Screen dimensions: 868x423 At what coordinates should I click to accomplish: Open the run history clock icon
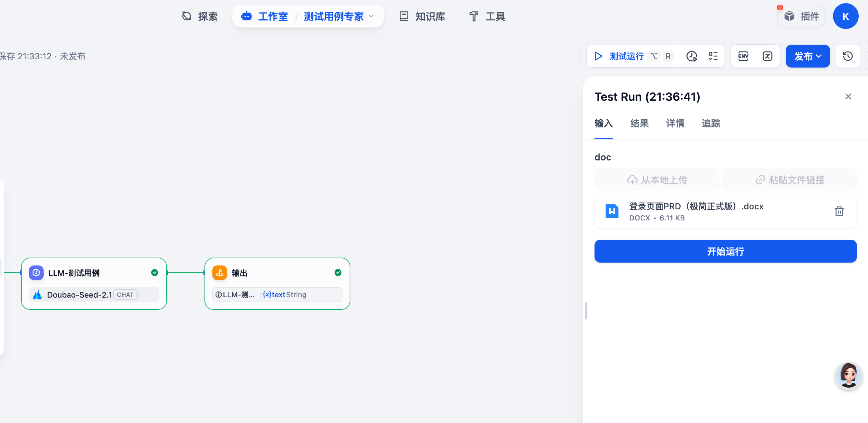click(692, 56)
